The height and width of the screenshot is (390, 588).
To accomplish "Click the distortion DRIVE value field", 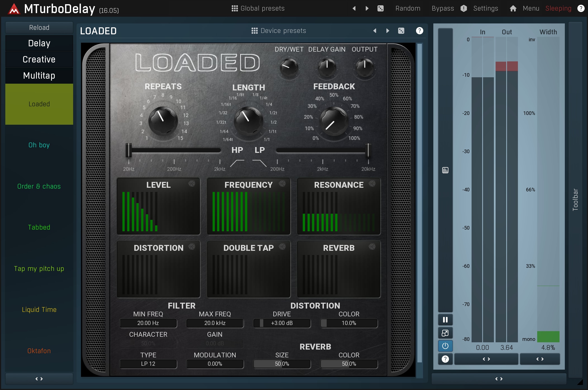I will pyautogui.click(x=282, y=323).
